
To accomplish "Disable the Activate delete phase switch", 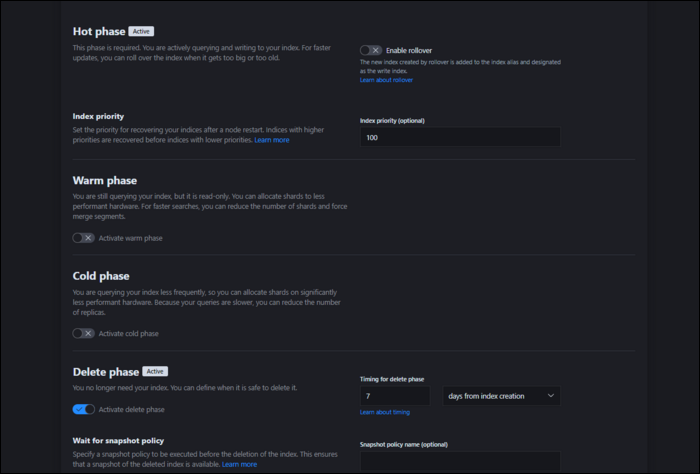I will (84, 409).
